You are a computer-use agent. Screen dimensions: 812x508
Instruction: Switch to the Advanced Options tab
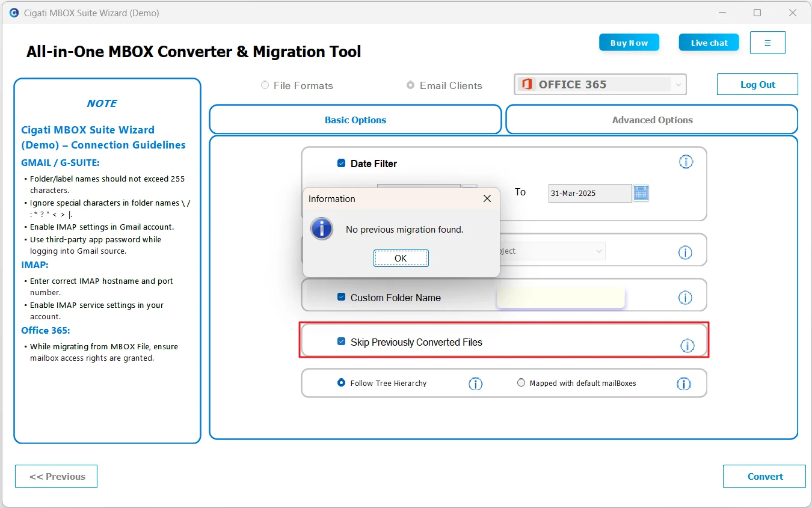coord(652,120)
